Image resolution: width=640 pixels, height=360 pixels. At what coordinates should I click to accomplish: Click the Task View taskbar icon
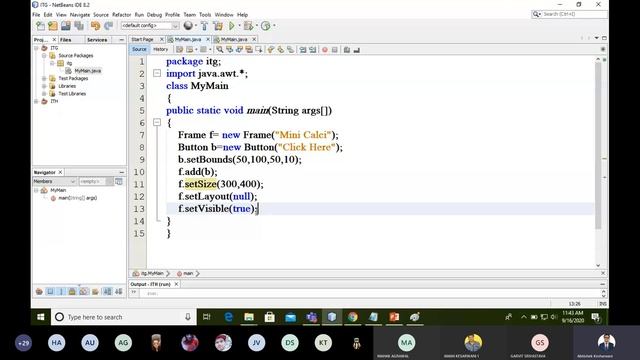click(x=207, y=317)
